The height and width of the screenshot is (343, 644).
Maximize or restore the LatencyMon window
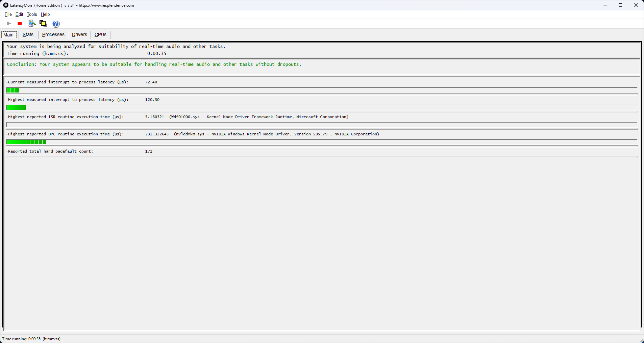(620, 5)
